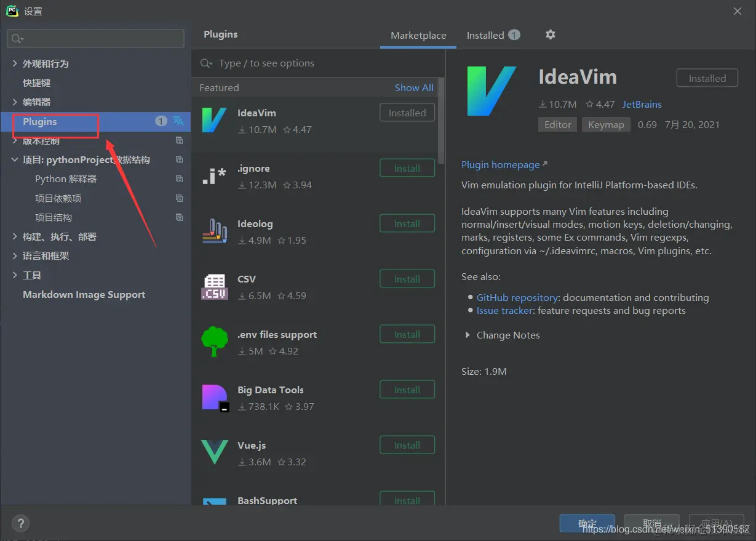Click the 确定 confirm button
This screenshot has width=756, height=541.
pyautogui.click(x=587, y=524)
